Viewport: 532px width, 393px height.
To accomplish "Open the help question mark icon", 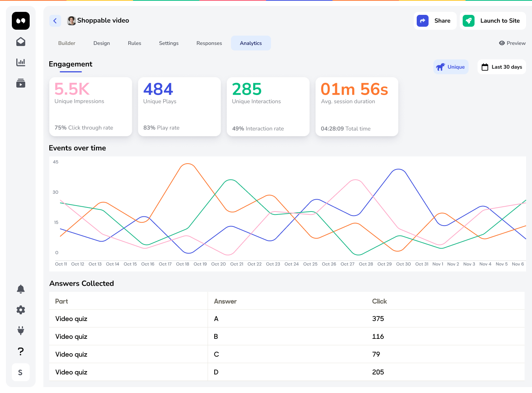I will tap(21, 351).
